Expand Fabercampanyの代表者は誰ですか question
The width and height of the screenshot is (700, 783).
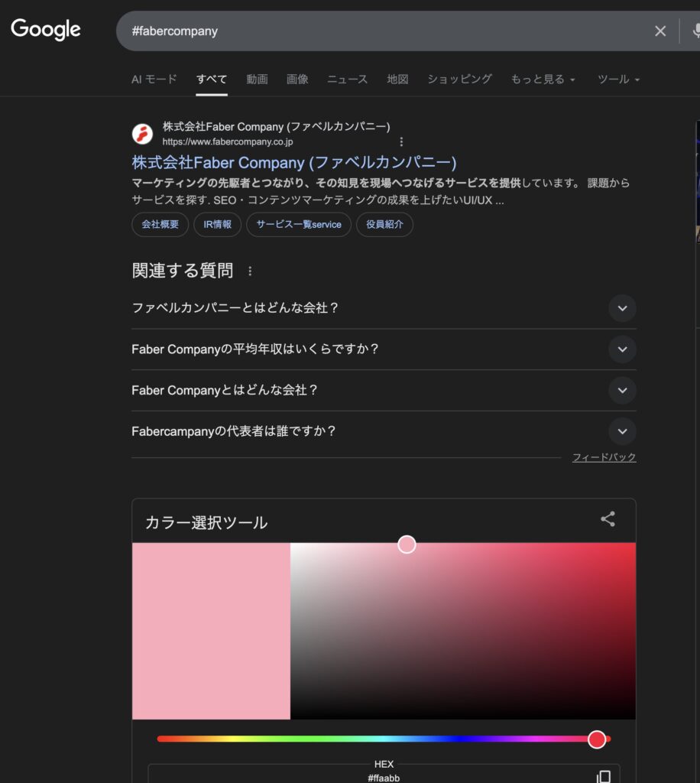coord(622,431)
